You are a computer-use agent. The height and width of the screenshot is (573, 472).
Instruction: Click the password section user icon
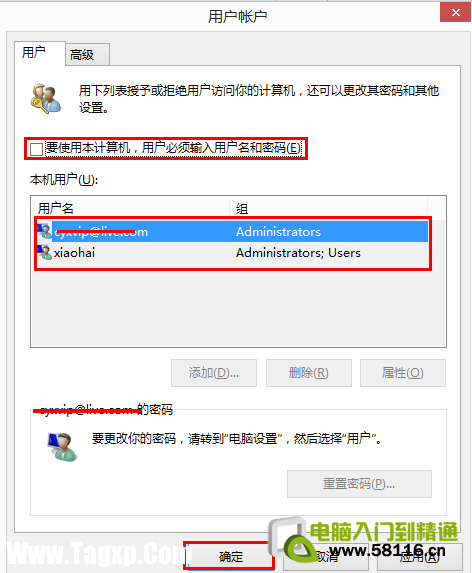62,447
